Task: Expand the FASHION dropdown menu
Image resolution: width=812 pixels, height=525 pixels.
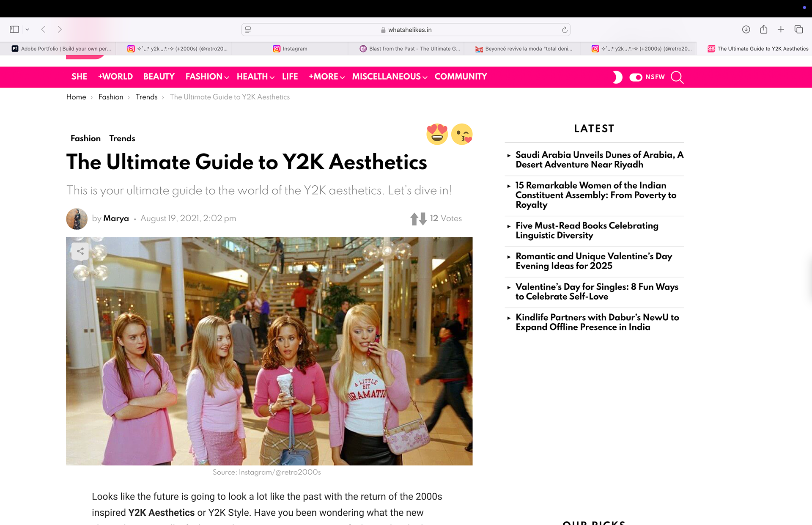Action: point(207,77)
